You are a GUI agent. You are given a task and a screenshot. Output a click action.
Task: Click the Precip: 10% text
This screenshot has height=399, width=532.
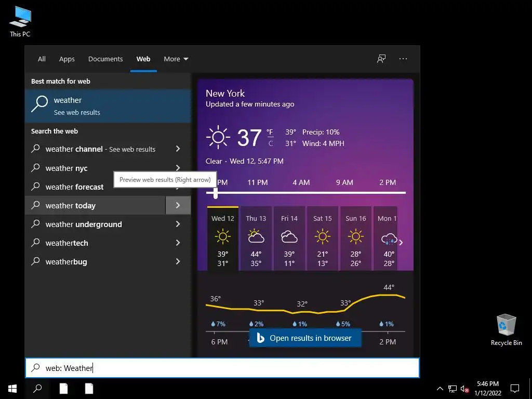click(x=321, y=132)
